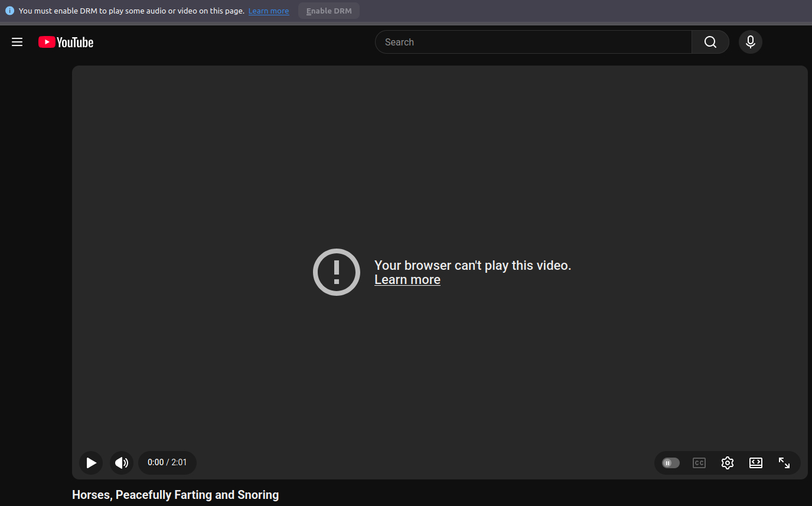Click the playback error exclamation icon
Image resolution: width=812 pixels, height=506 pixels.
click(337, 272)
